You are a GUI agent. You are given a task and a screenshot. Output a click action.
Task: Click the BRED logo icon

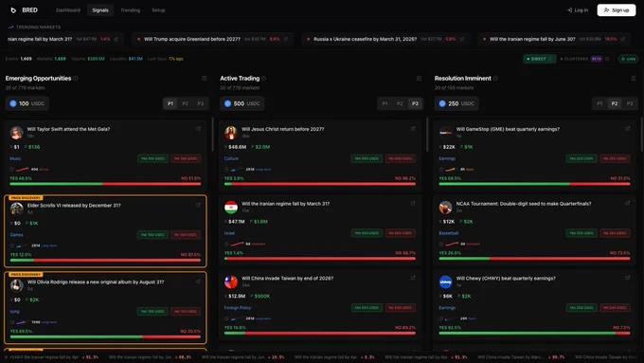(x=13, y=9)
